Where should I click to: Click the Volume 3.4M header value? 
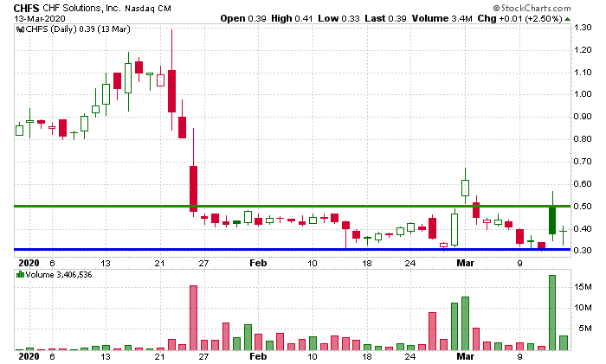[442, 18]
